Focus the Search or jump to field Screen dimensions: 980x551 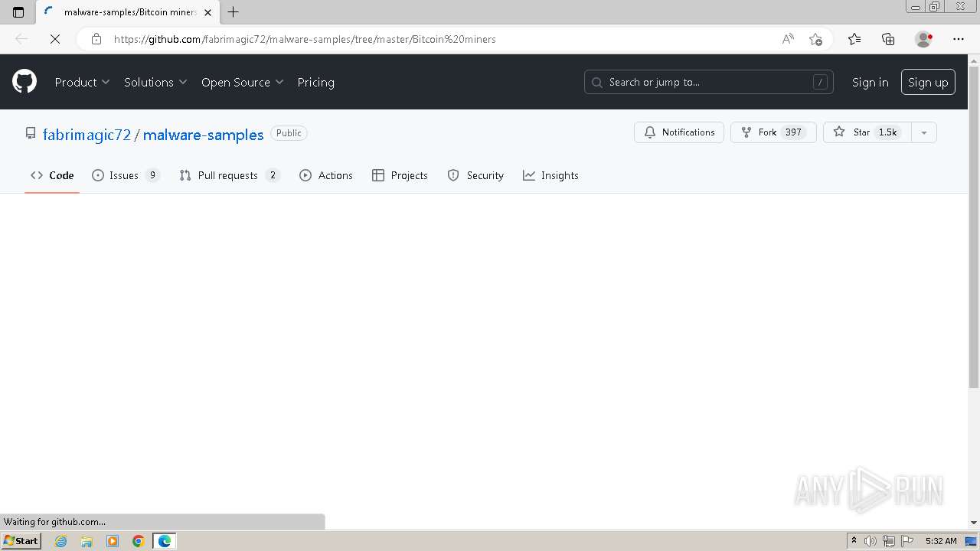[708, 82]
